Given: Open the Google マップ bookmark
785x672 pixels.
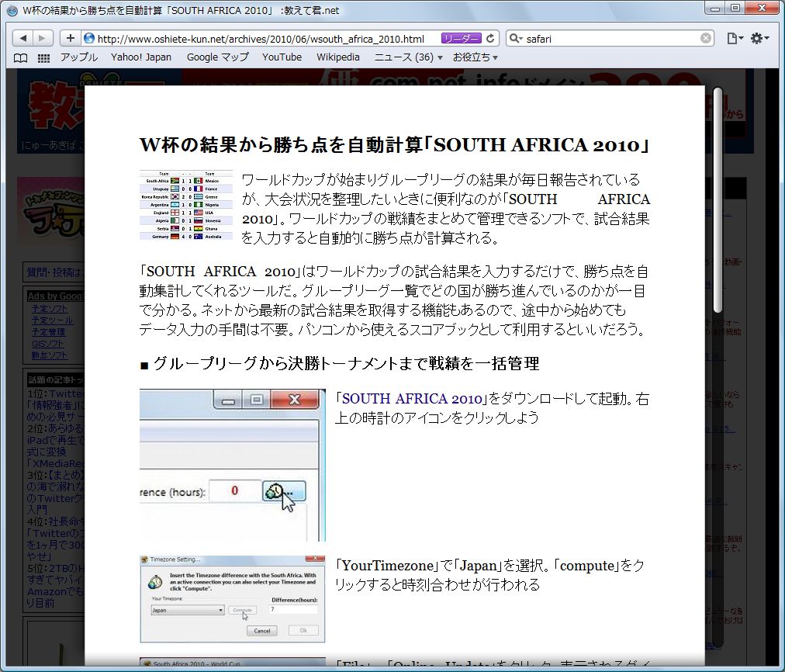Looking at the screenshot, I should click(x=217, y=57).
